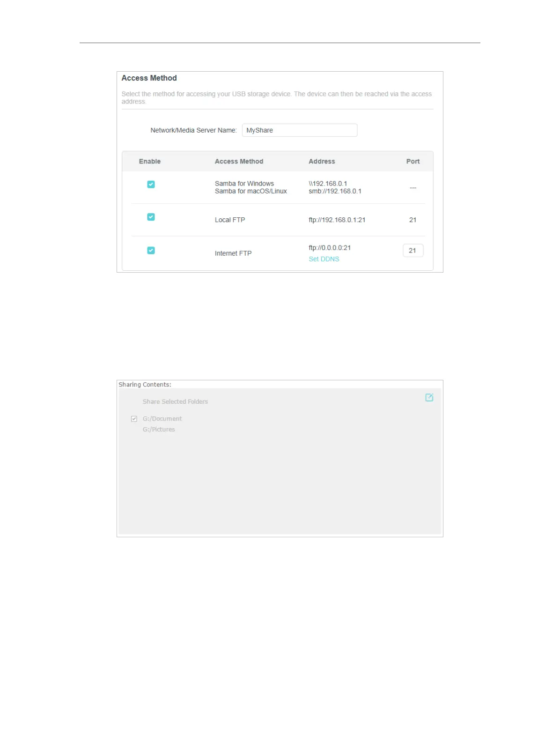Screen dimensions: 560x741
Task: Click the Share Selected Folders label
Action: coord(175,401)
